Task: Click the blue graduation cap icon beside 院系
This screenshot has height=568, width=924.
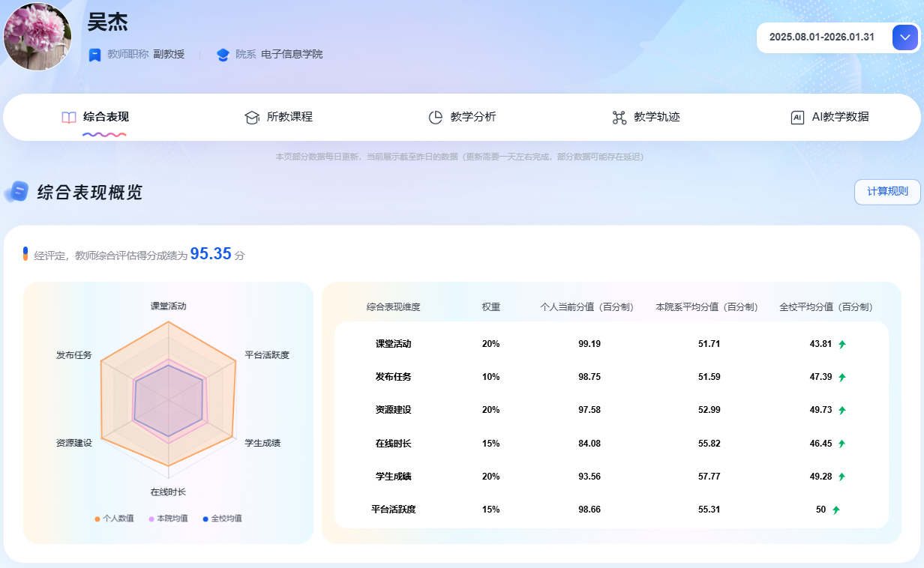Action: (223, 55)
